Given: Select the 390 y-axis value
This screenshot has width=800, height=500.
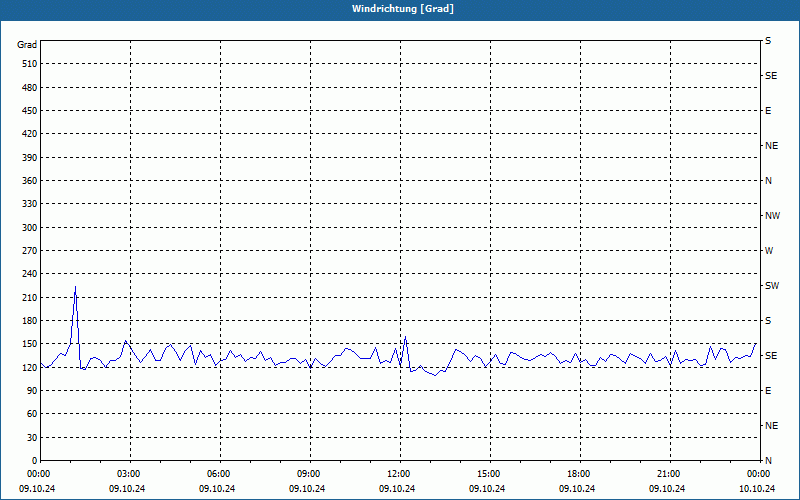Looking at the screenshot, I should click(30, 157).
